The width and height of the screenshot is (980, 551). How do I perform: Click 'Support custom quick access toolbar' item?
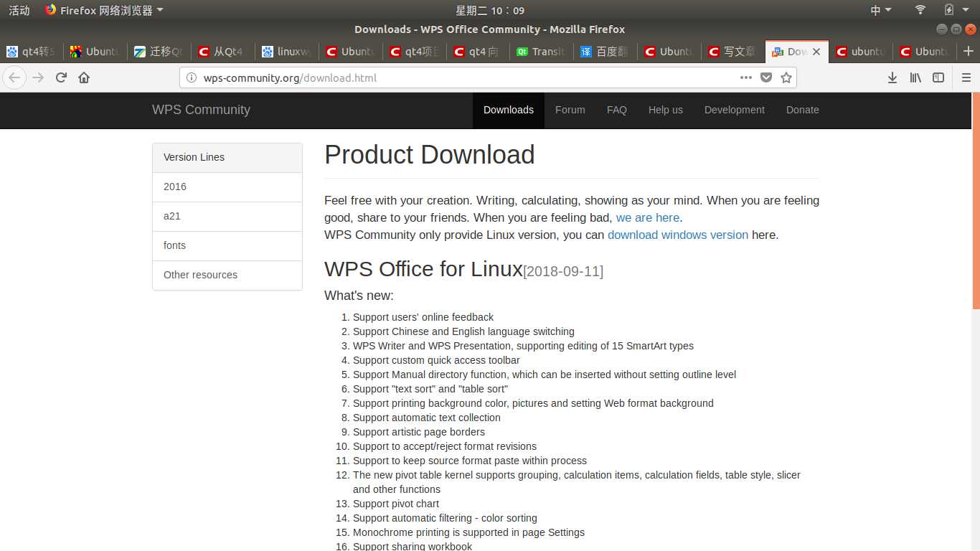[436, 360]
